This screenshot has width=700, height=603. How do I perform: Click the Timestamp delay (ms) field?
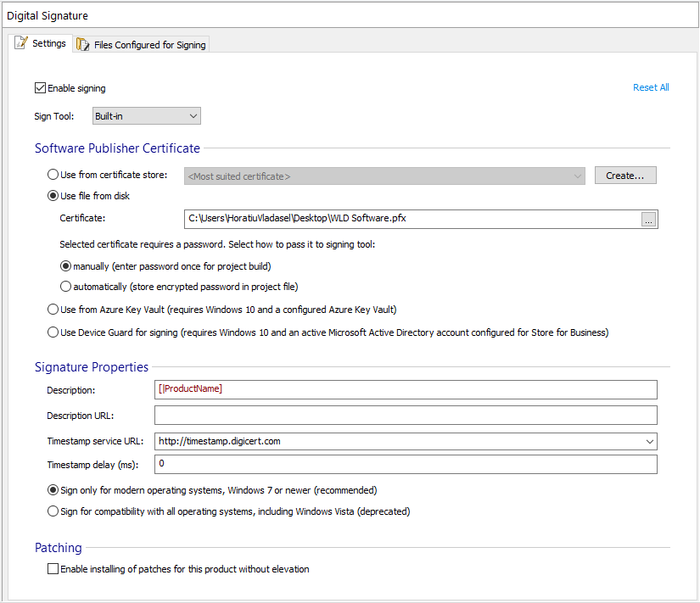click(x=406, y=464)
